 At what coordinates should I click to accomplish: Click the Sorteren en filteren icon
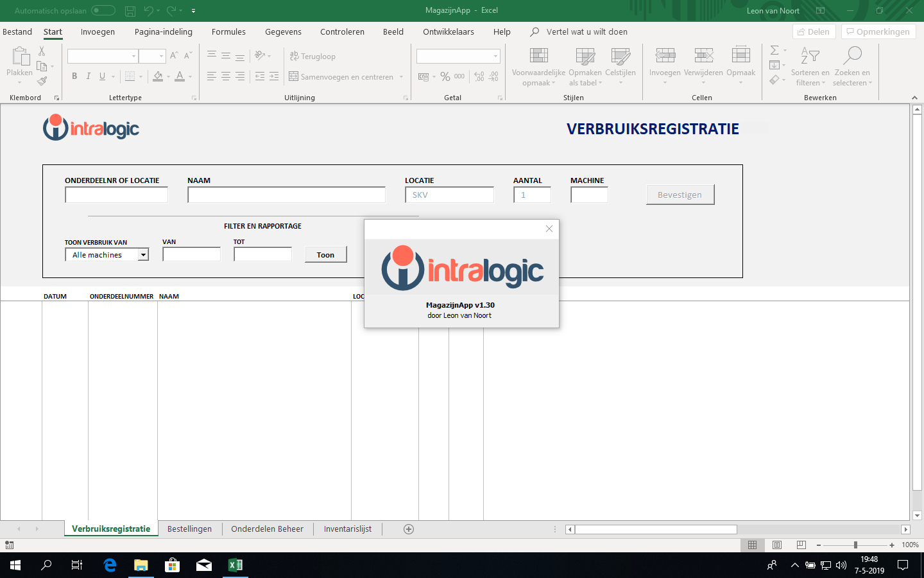pos(810,57)
